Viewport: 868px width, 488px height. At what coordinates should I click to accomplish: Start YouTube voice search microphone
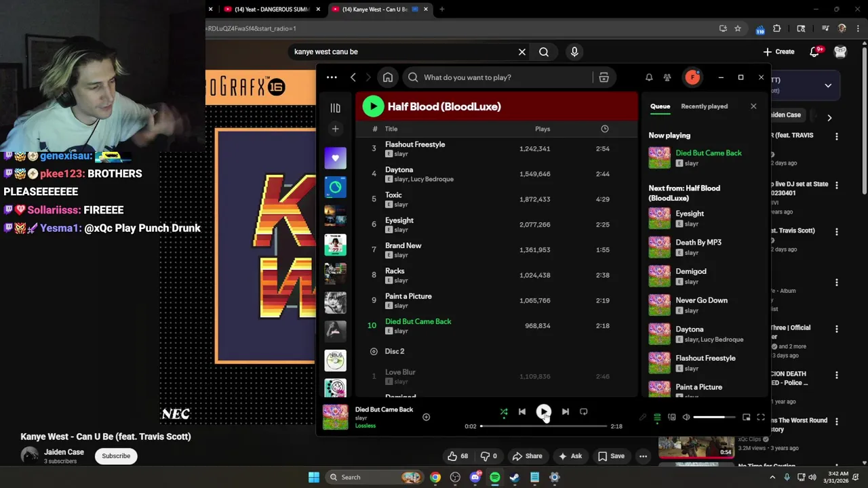pyautogui.click(x=574, y=52)
